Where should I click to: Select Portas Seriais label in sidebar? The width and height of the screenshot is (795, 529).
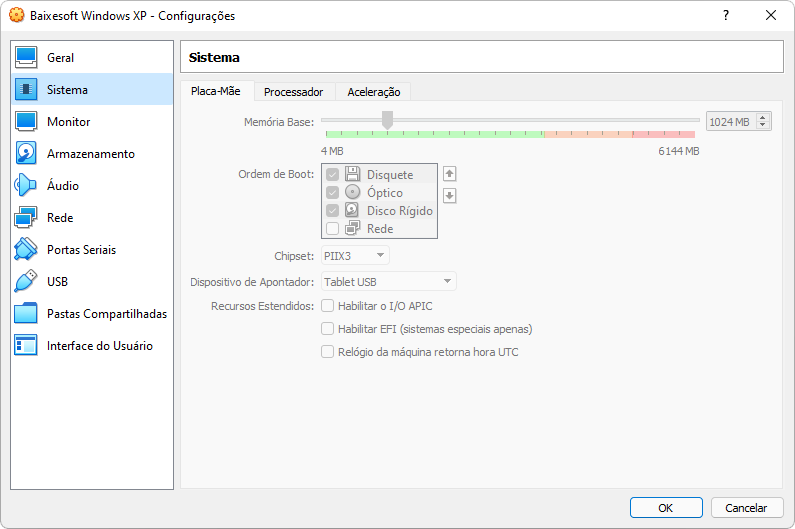coord(82,250)
